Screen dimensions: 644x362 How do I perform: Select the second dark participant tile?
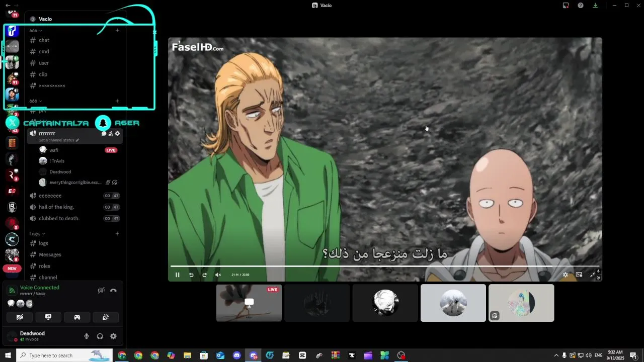317,303
